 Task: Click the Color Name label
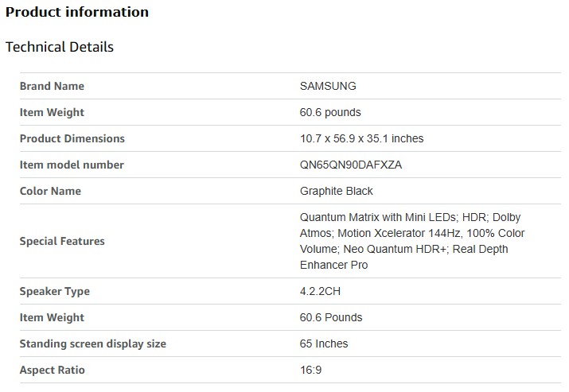[x=50, y=191]
